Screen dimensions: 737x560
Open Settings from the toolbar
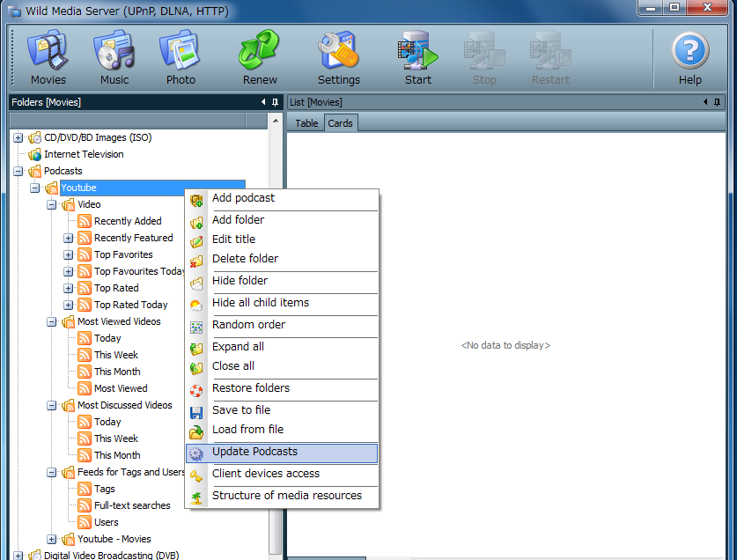[x=338, y=57]
